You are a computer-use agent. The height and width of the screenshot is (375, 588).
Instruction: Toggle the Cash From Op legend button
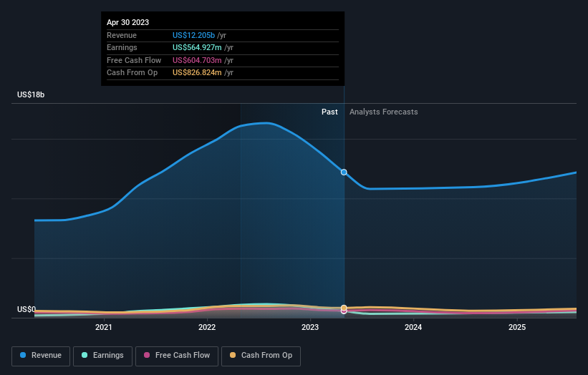[261, 356]
